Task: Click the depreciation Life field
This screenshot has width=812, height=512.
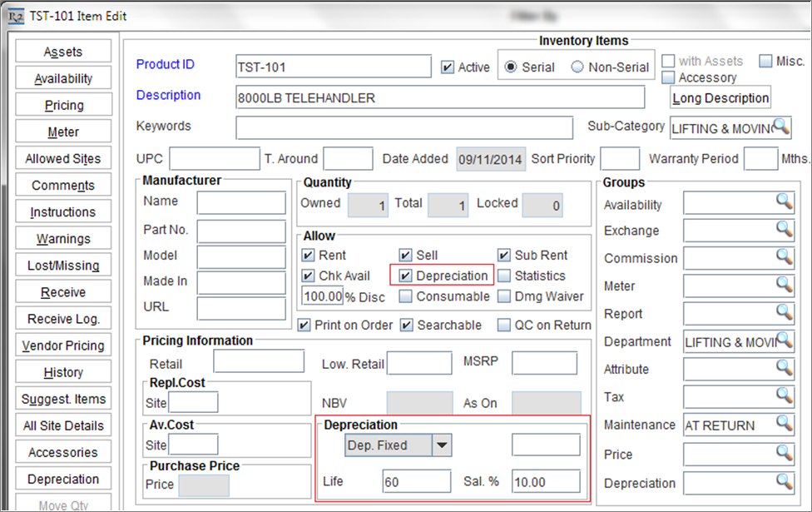Action: point(415,481)
